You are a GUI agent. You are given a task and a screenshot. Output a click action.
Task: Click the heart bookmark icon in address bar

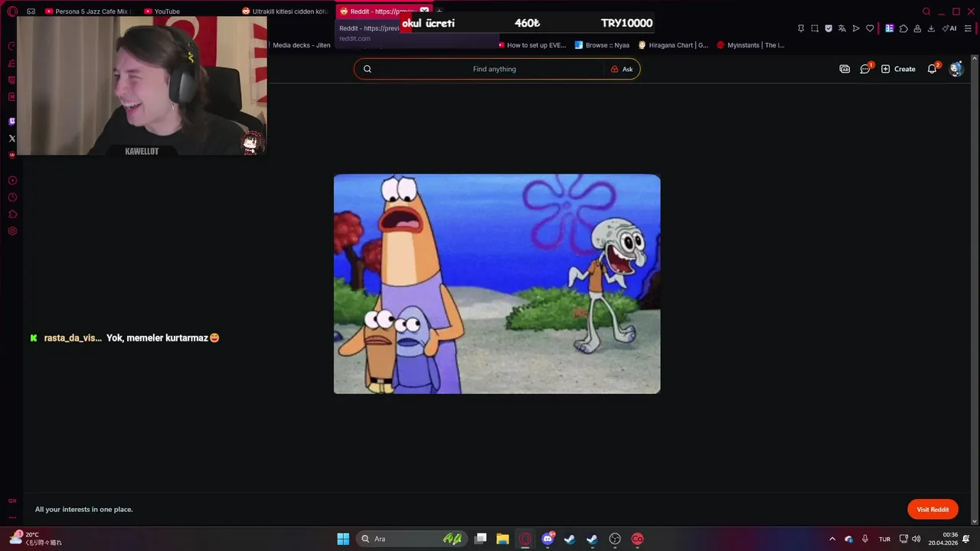[x=870, y=28]
